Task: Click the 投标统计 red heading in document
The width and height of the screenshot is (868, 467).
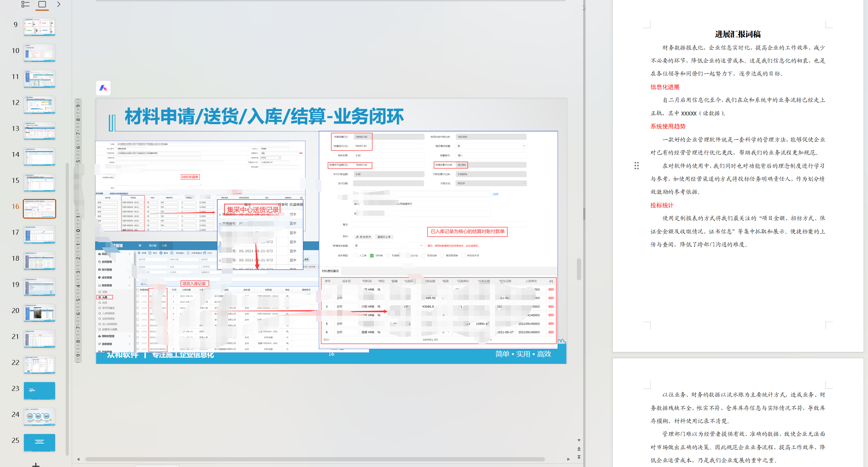Action: coord(662,205)
